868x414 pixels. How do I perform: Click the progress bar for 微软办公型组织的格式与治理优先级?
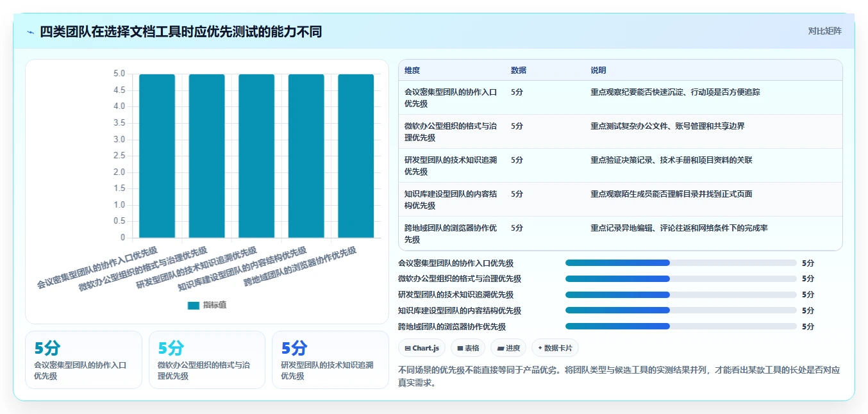[x=681, y=279]
